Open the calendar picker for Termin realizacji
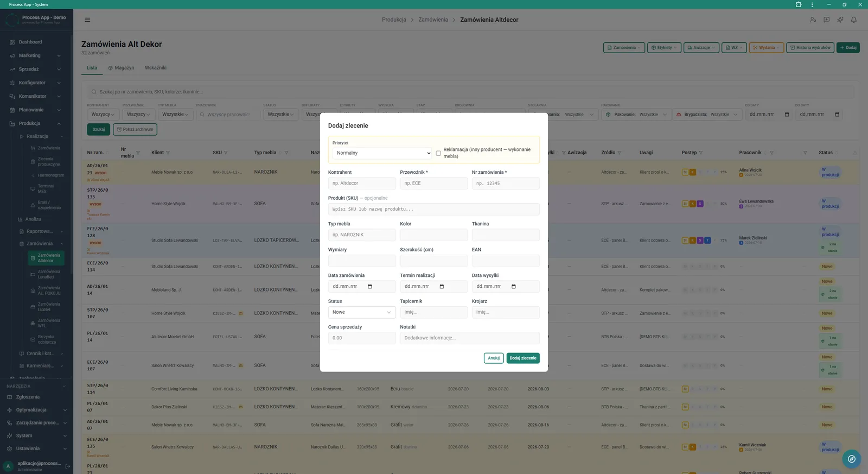 tap(442, 287)
